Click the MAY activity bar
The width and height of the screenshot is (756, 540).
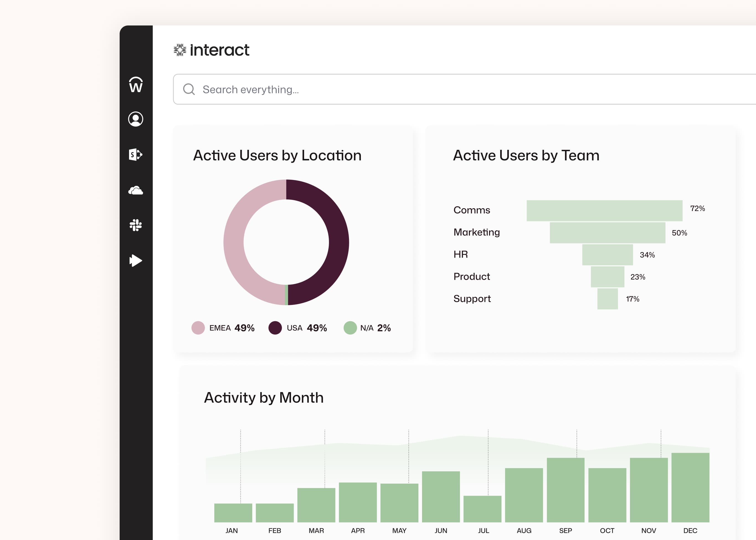[x=399, y=503]
